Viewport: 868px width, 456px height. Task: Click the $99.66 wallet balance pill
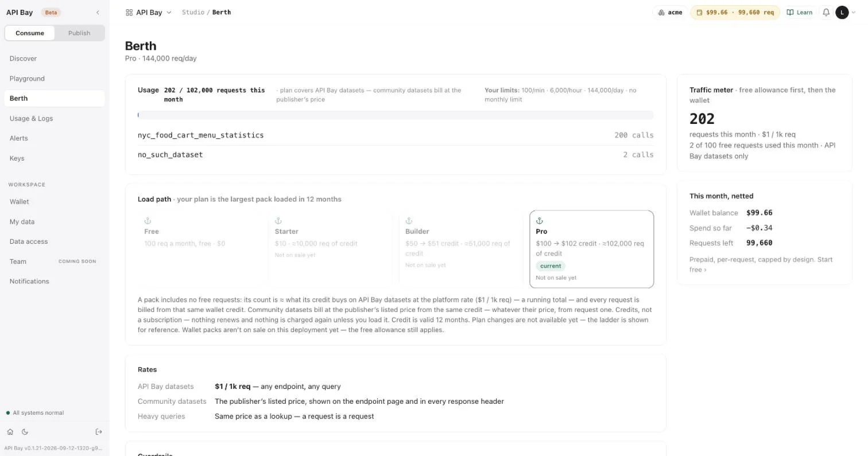click(x=735, y=12)
